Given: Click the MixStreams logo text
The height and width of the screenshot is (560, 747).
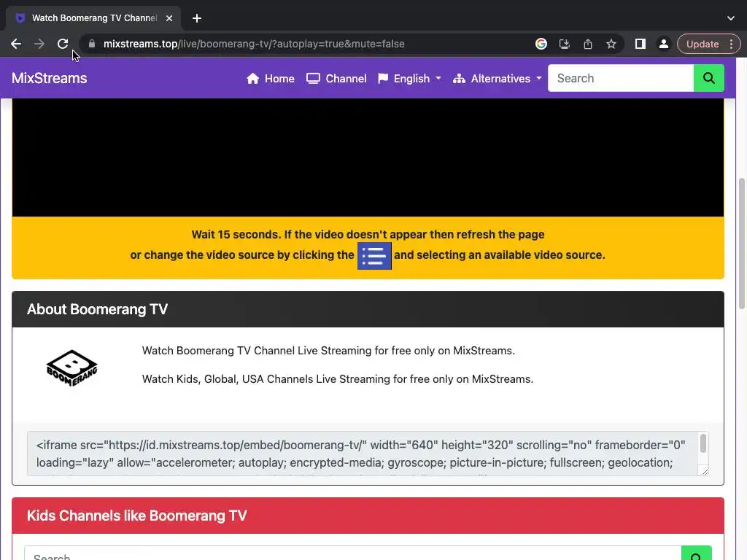Looking at the screenshot, I should click(x=49, y=78).
